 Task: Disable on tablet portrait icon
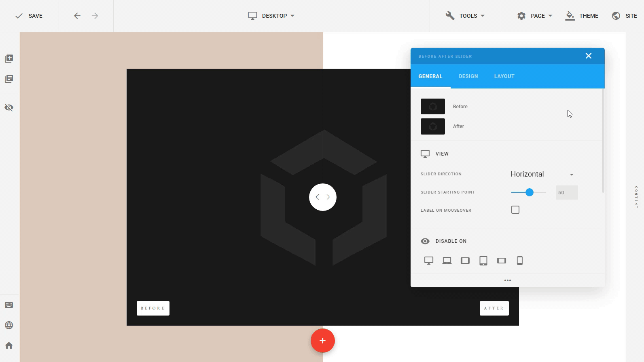tap(483, 261)
